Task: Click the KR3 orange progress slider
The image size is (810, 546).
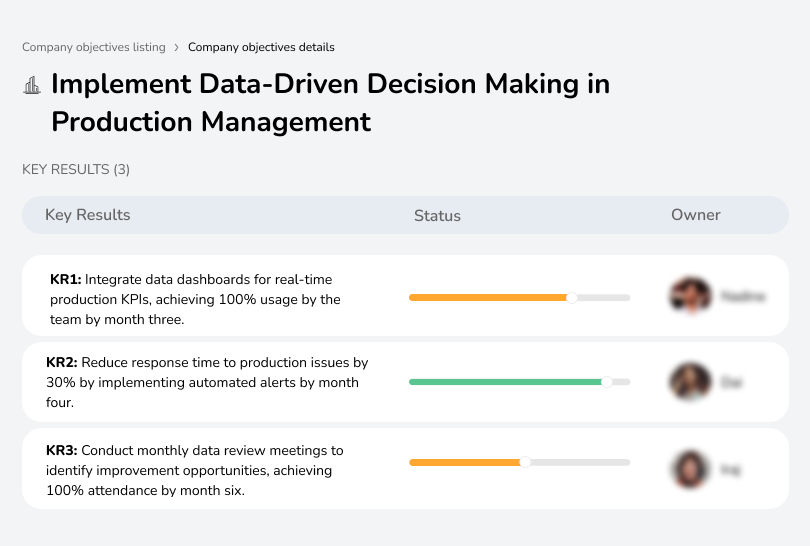Action: click(x=520, y=462)
